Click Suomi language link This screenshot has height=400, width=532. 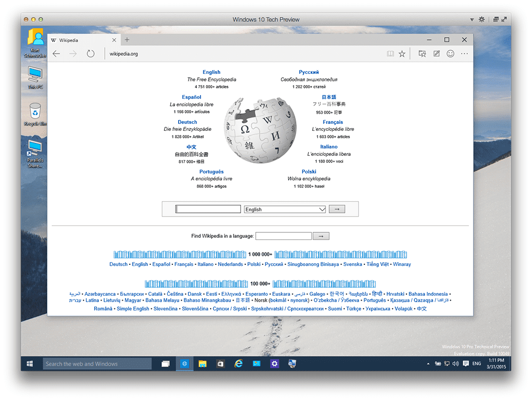(x=335, y=309)
